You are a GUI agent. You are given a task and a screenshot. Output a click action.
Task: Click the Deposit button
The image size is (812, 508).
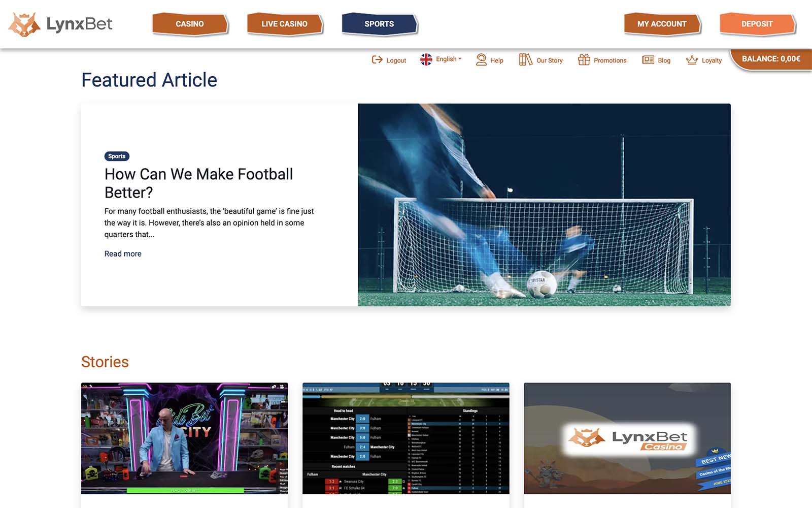[x=757, y=24]
